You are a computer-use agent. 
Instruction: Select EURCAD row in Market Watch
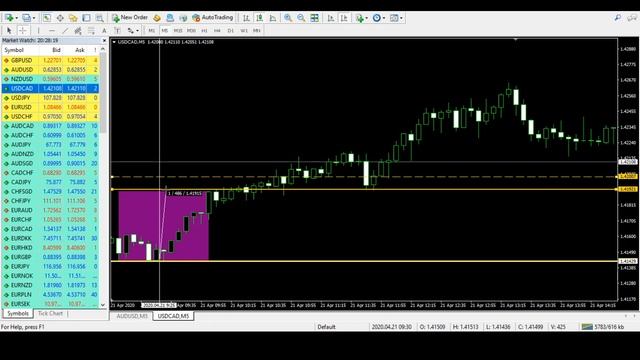[x=50, y=229]
